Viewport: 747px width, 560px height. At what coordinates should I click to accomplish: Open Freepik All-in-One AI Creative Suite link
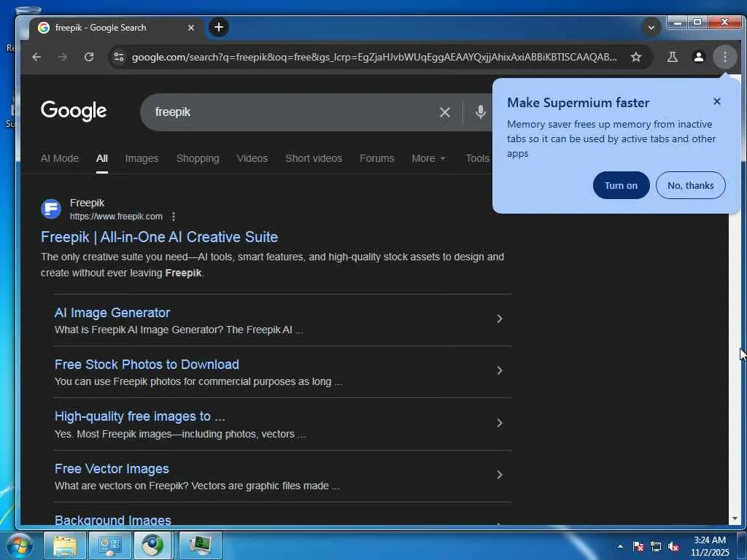point(159,237)
